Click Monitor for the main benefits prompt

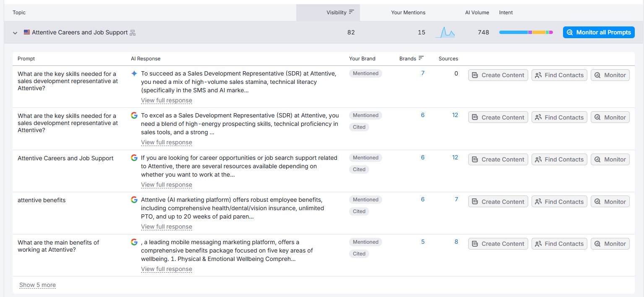tap(610, 244)
